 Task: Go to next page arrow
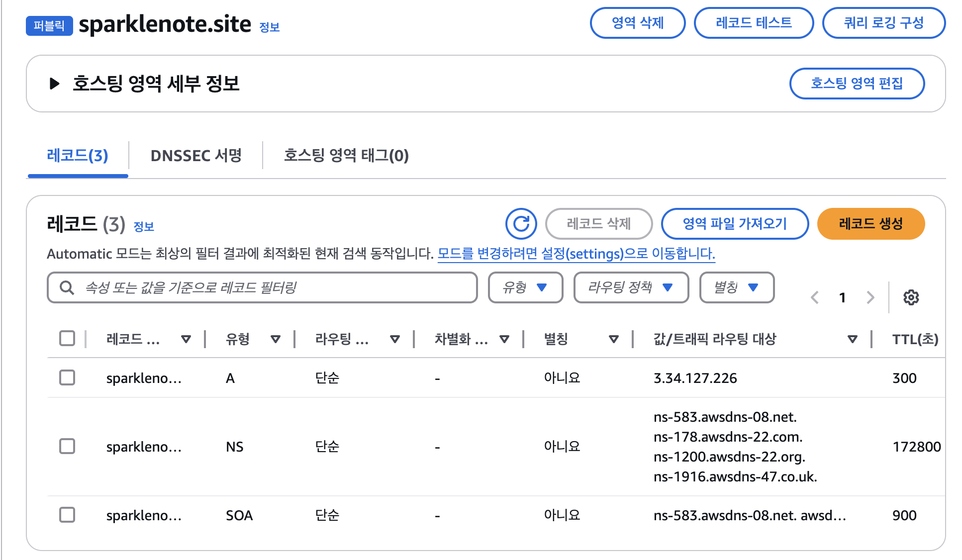click(x=870, y=297)
